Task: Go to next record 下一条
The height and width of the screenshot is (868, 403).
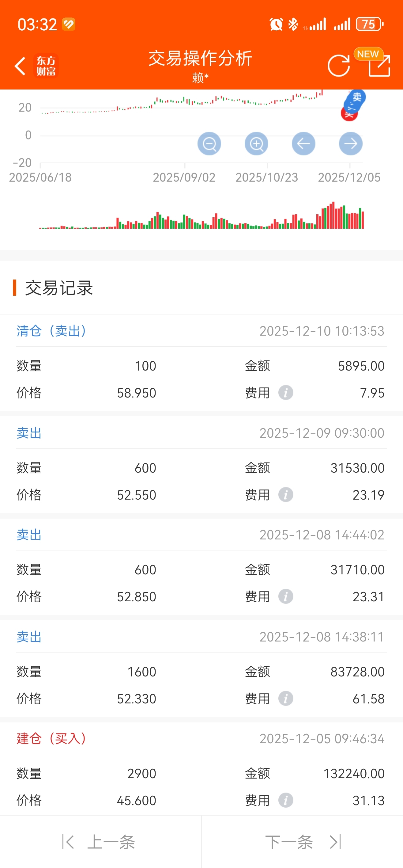Action: [302, 842]
